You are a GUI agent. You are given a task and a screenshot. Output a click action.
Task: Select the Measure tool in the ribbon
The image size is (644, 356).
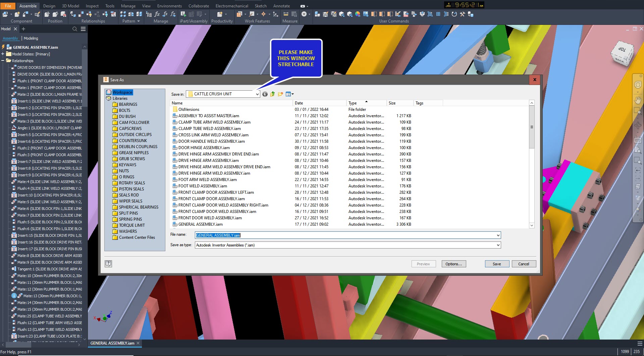click(286, 14)
